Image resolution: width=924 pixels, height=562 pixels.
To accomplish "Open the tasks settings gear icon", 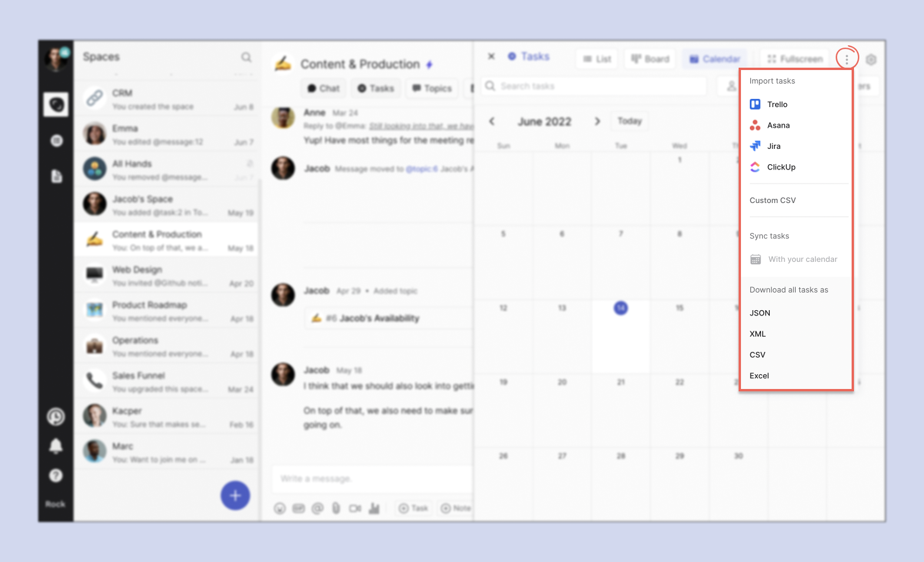I will coord(872,59).
